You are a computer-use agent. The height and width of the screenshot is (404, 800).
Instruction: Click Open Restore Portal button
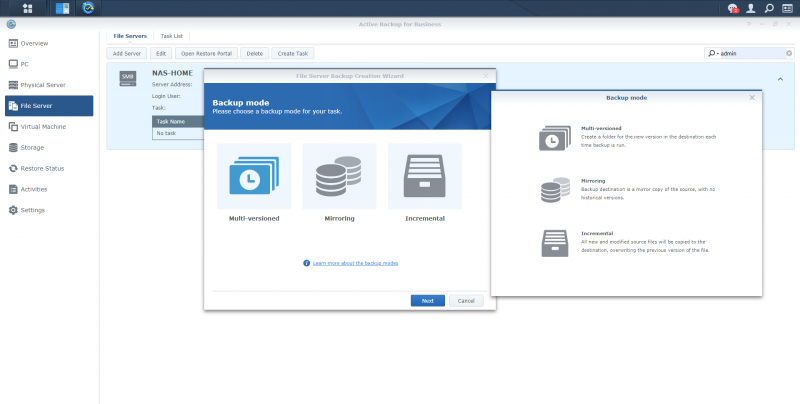pyautogui.click(x=206, y=54)
